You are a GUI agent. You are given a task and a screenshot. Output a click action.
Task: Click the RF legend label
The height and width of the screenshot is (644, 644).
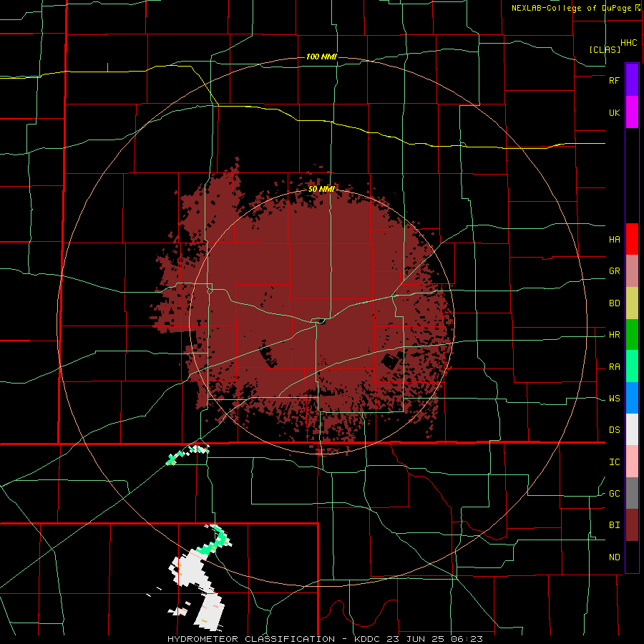pos(614,80)
